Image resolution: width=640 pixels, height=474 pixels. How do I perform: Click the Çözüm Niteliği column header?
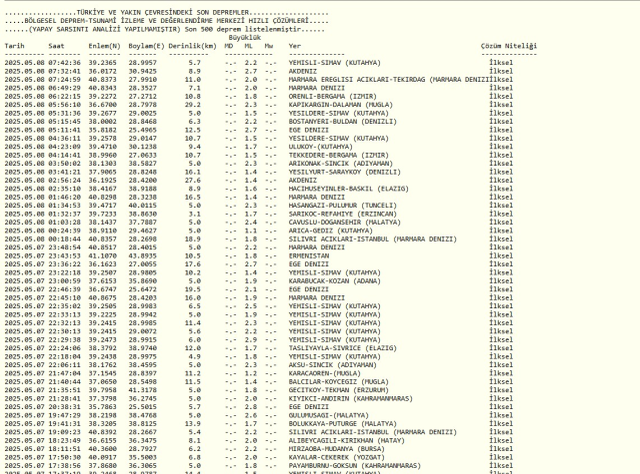(509, 46)
